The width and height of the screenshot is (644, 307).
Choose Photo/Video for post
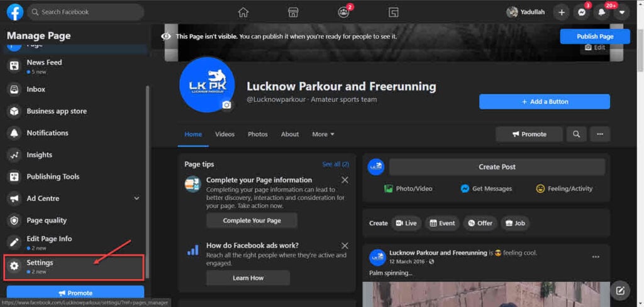[x=408, y=189]
